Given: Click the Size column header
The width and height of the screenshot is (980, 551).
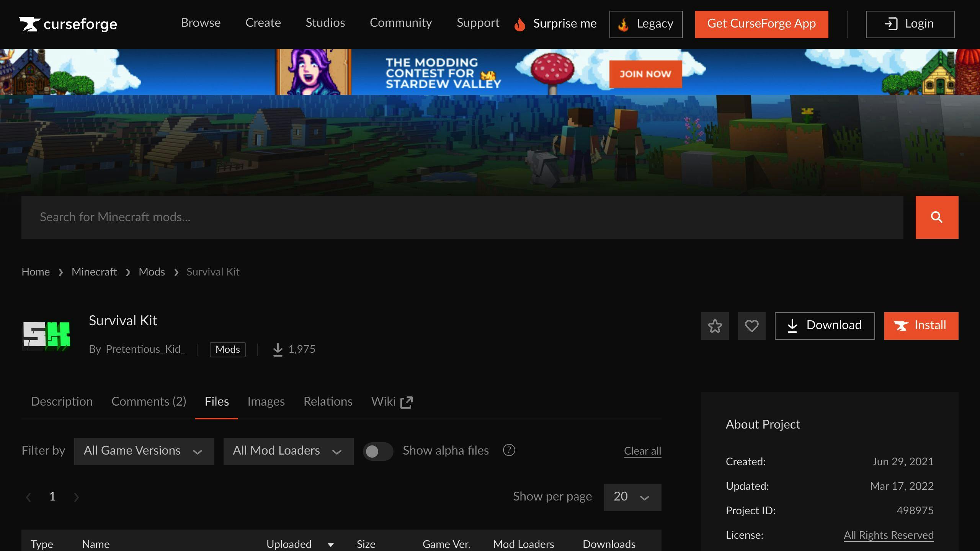Looking at the screenshot, I should tap(366, 544).
